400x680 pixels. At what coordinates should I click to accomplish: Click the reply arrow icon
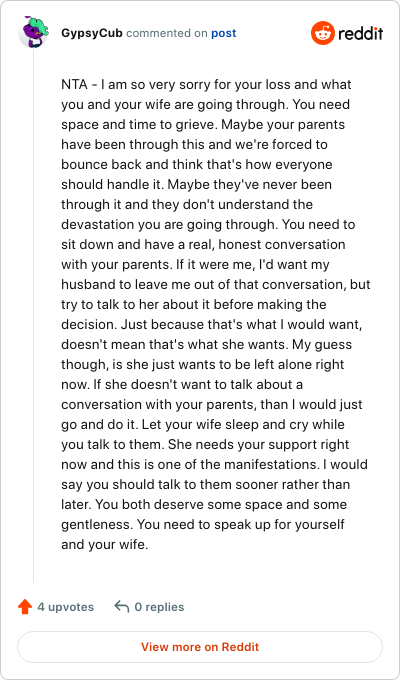coord(121,607)
